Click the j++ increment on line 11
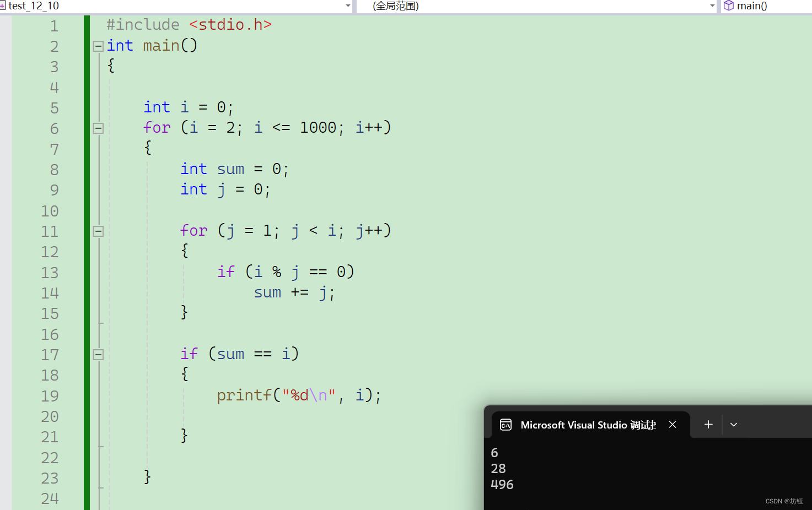Viewport: 812px width, 510px height. [x=369, y=231]
